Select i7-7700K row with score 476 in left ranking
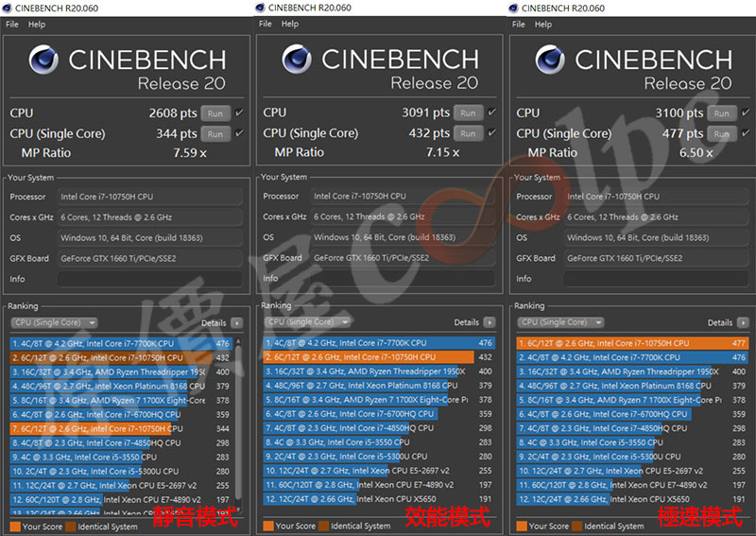Image resolution: width=756 pixels, height=536 pixels. pyautogui.click(x=121, y=343)
